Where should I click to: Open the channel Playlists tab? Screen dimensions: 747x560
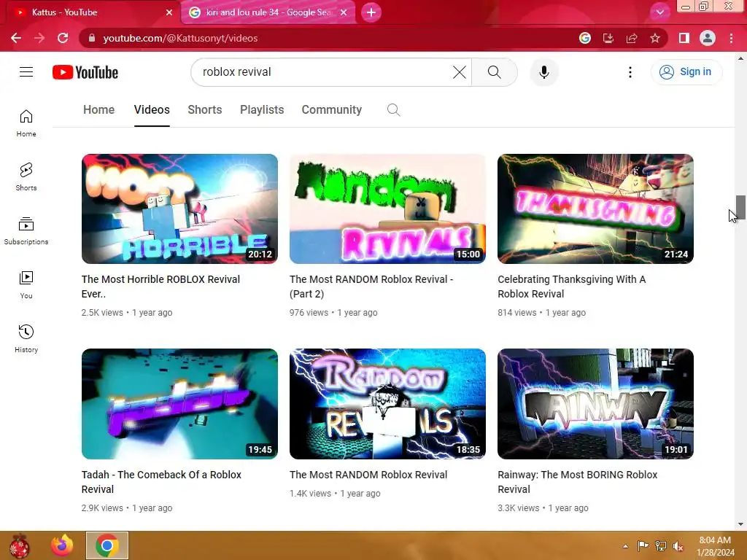262,110
